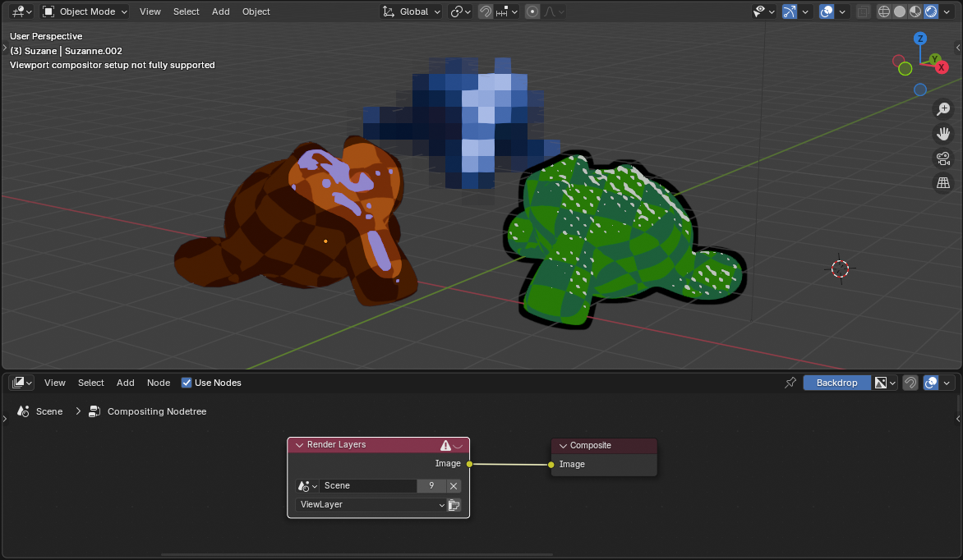The height and width of the screenshot is (560, 963).
Task: Open viewport shading options dropdown
Action: [947, 11]
